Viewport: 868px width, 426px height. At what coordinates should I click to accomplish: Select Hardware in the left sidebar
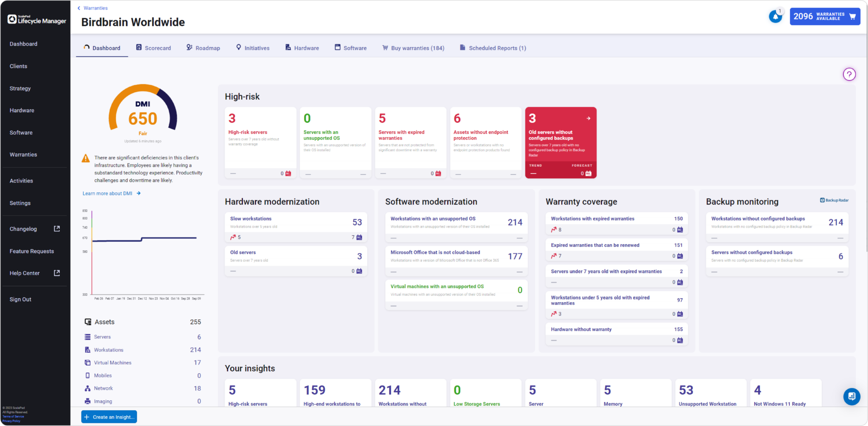click(22, 110)
